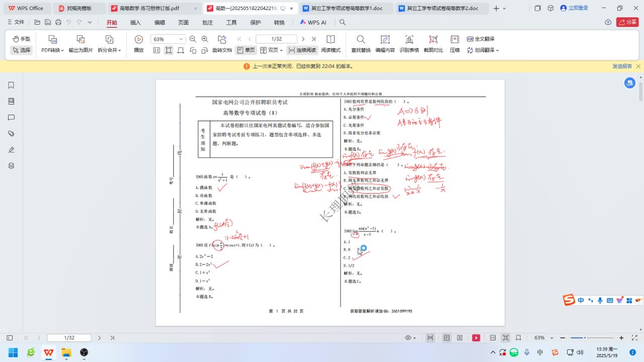
Task: Open the 拆分合并 dropdown
Action: (109, 50)
